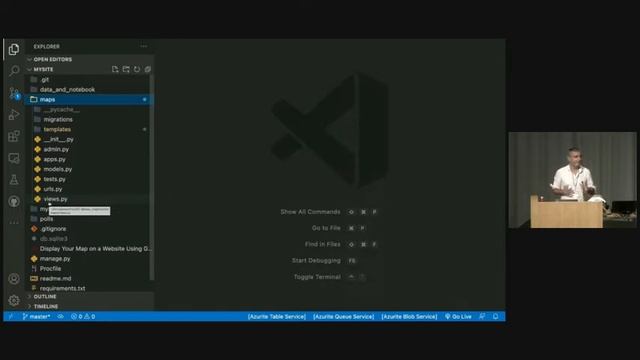The image size is (640, 360).
Task: Open the urls.py file
Action: pos(88,189)
